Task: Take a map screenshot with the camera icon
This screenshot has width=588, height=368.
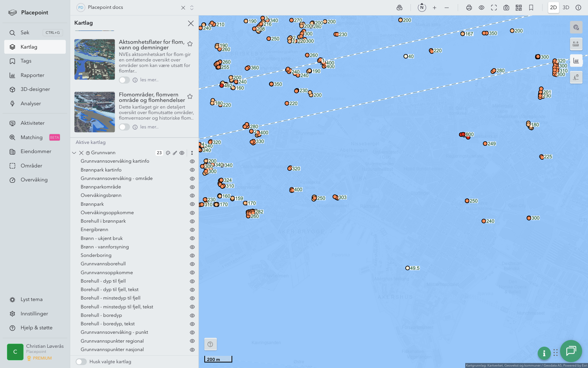Action: pos(506,7)
